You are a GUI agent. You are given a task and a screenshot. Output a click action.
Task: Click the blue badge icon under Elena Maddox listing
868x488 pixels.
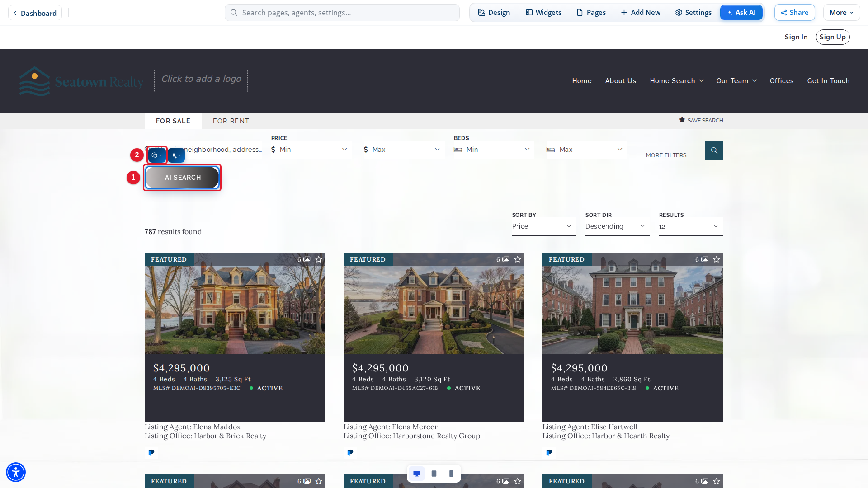click(x=151, y=452)
